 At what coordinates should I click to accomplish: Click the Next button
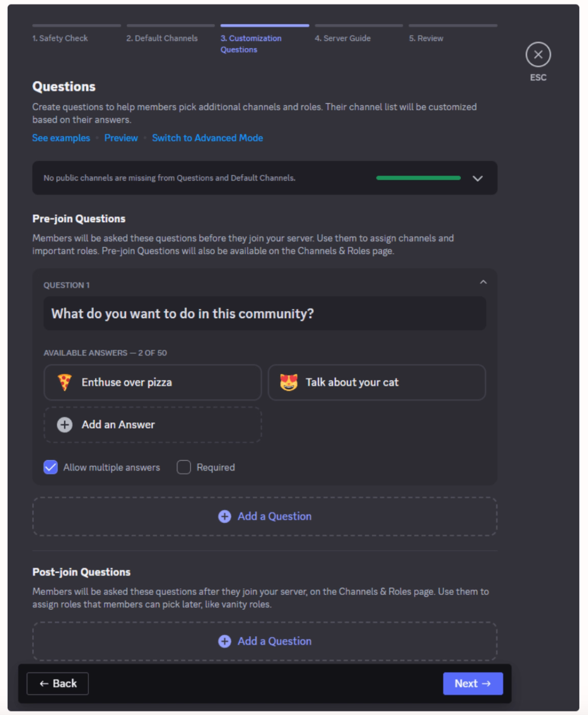point(473,684)
